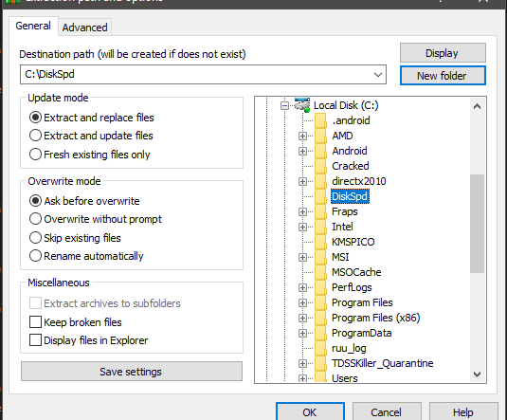
Task: Select the ruu_log label in tree
Action: pos(349,349)
